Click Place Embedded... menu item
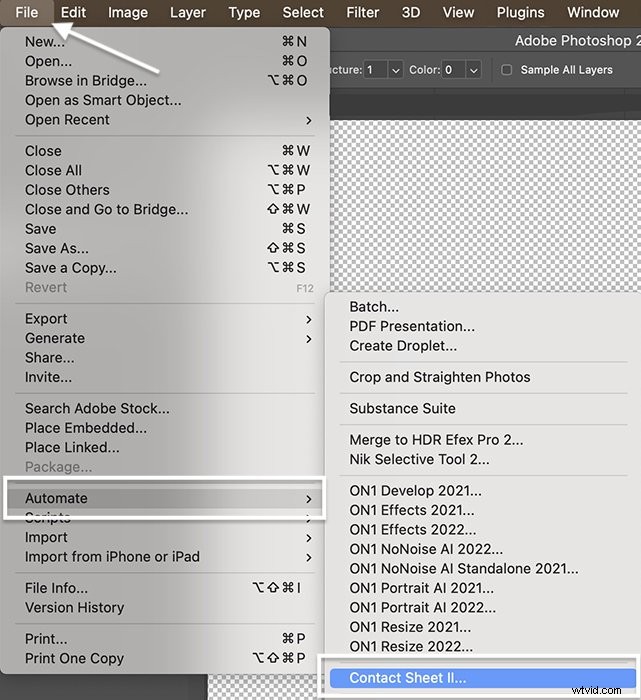Screen dimensions: 641x700 86,428
